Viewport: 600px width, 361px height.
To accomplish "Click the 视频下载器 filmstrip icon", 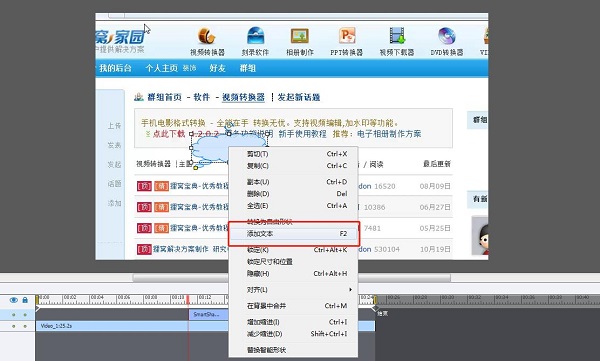I will [397, 36].
